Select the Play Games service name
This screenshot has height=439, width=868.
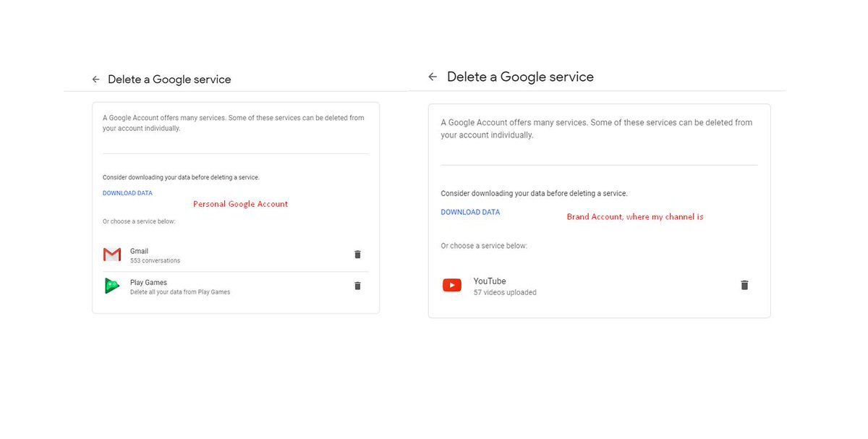[x=148, y=282]
